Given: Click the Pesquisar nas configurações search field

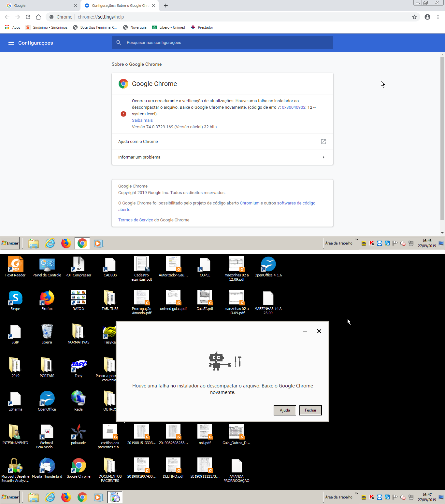Looking at the screenshot, I should pos(223,43).
